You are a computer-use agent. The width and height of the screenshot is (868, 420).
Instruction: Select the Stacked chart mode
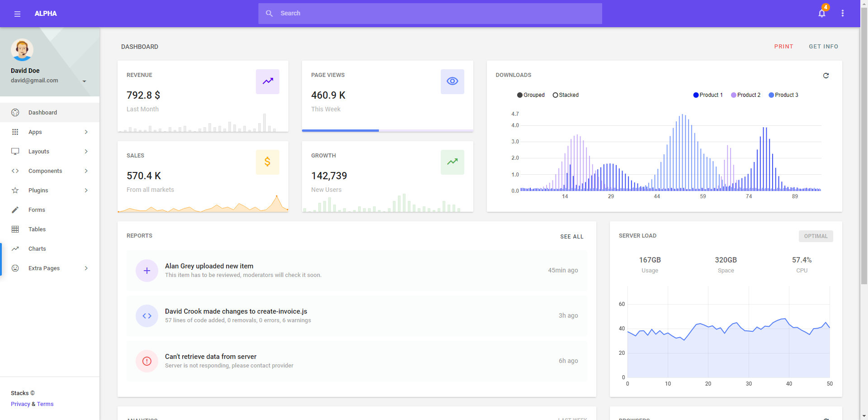click(566, 95)
